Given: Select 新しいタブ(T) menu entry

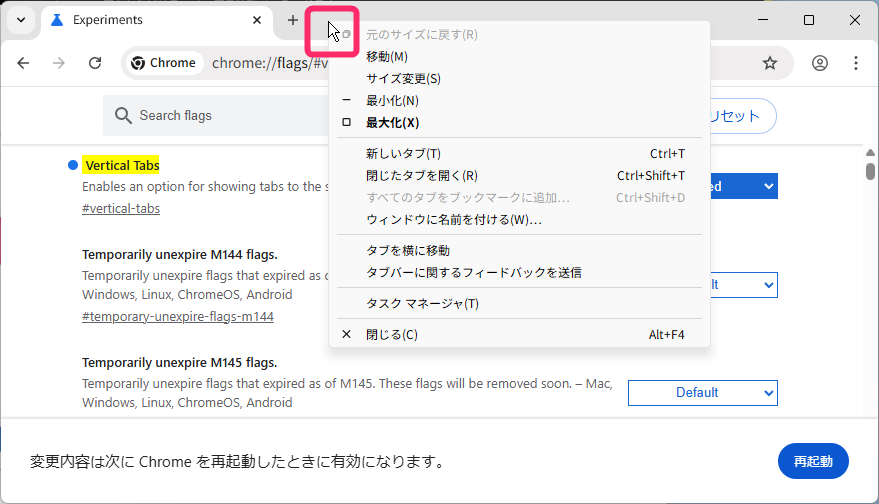Looking at the screenshot, I should click(x=519, y=154).
